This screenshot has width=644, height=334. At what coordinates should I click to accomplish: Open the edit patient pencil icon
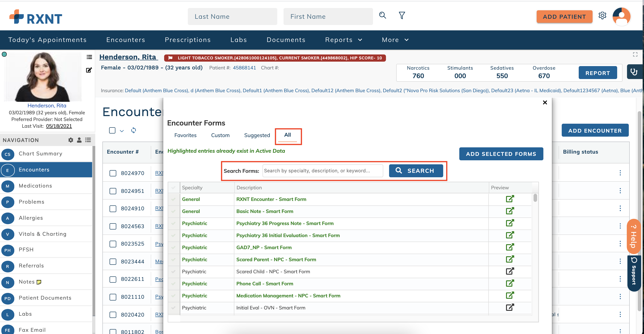pyautogui.click(x=89, y=70)
